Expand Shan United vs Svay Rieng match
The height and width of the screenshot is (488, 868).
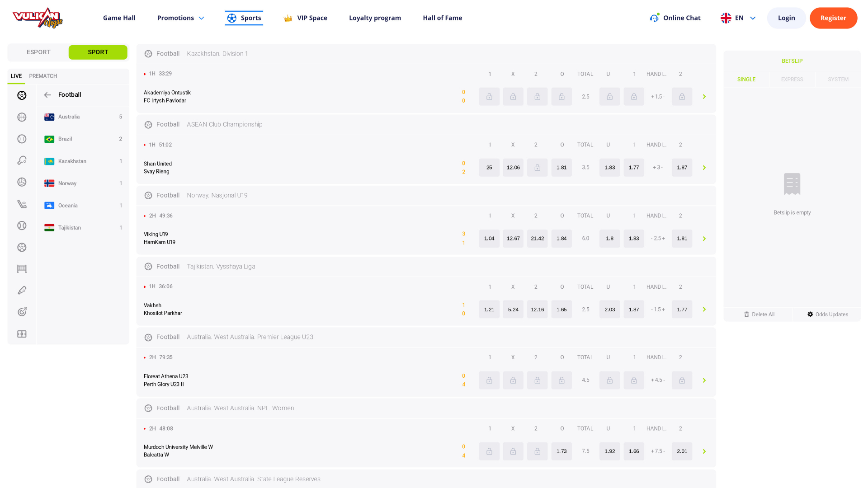click(704, 168)
